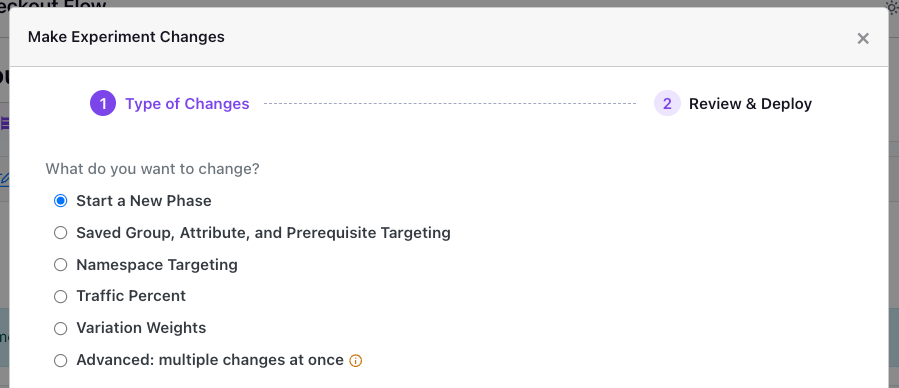899x388 pixels.
Task: Select the Start a New Phase radio
Action: pyautogui.click(x=60, y=201)
